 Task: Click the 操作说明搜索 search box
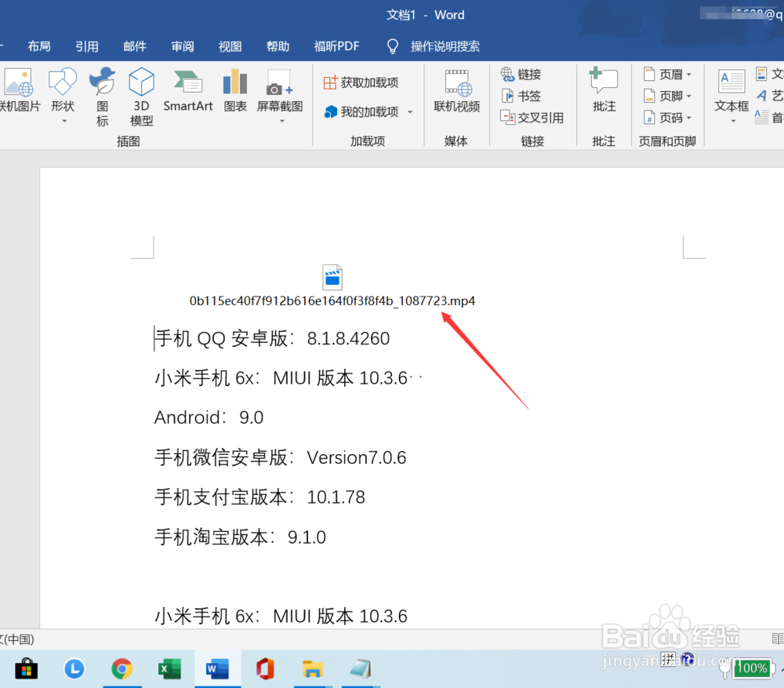[445, 46]
